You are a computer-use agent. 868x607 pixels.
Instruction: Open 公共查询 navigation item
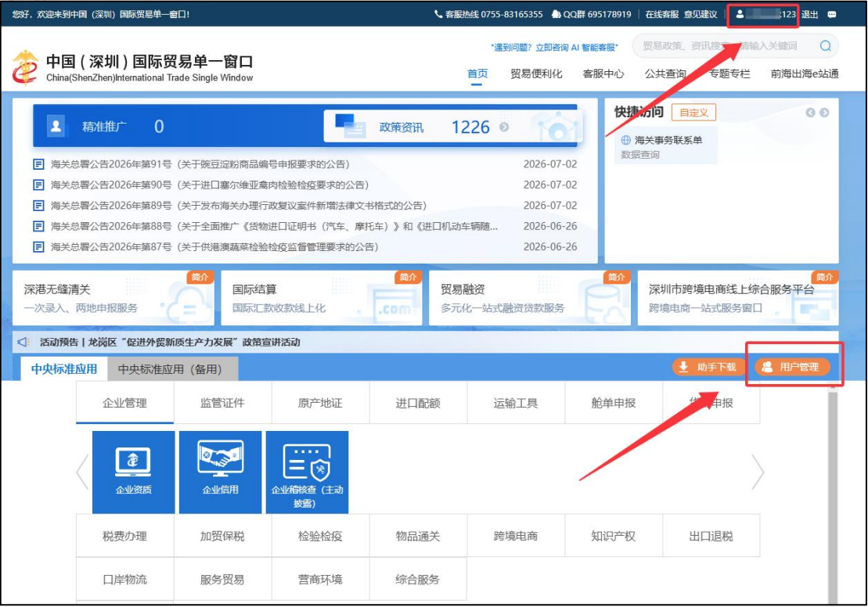(x=665, y=74)
